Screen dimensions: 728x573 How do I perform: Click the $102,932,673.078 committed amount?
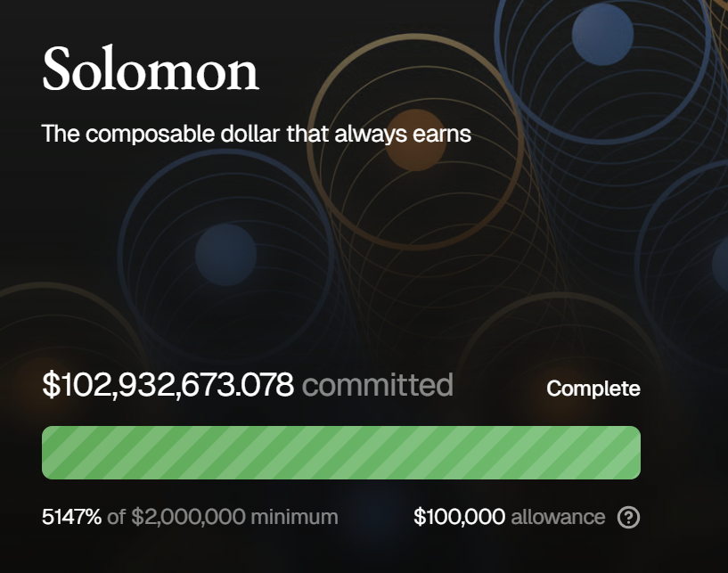pos(168,385)
